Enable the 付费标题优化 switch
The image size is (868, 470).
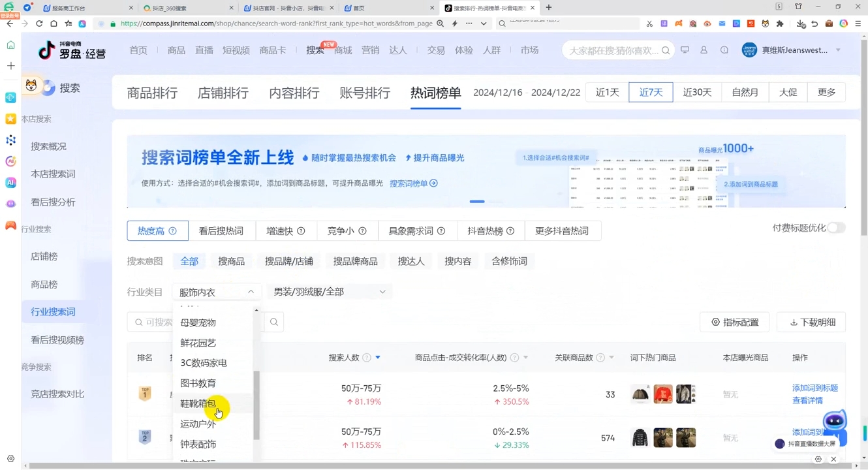click(835, 227)
